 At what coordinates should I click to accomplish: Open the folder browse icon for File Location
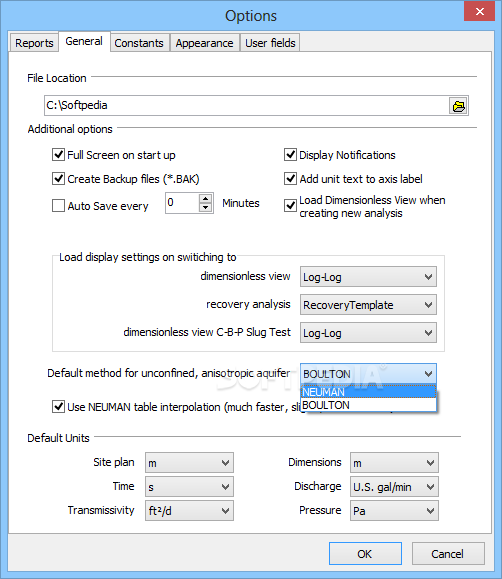(x=458, y=106)
